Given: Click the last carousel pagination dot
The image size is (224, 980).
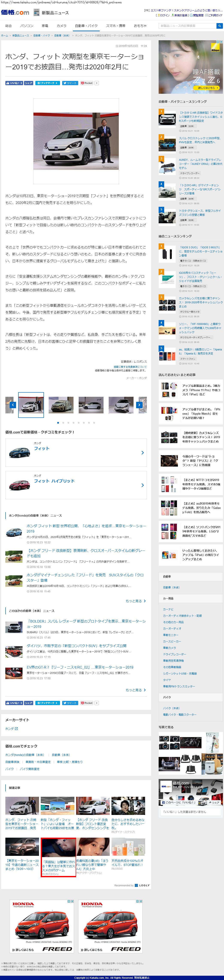Looking at the screenshot, I should pos(94,423).
